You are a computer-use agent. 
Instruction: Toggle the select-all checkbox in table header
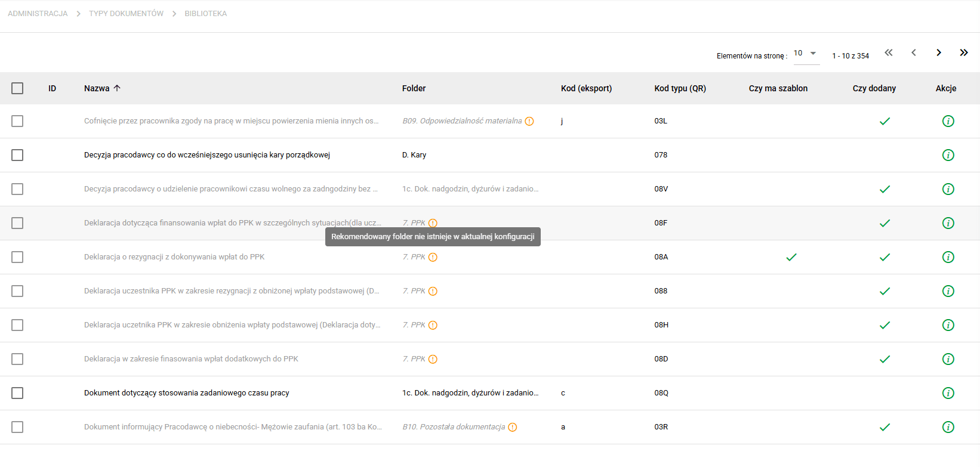coord(17,88)
